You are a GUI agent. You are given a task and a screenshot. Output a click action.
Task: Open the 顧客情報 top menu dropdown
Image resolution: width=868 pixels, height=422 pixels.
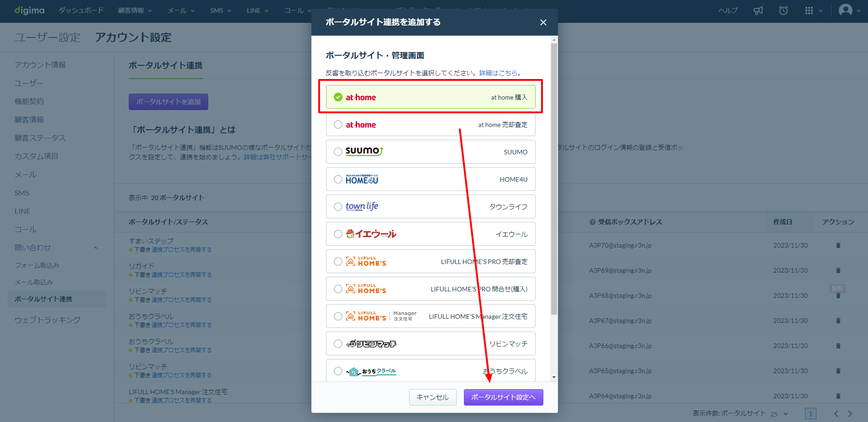(x=135, y=11)
